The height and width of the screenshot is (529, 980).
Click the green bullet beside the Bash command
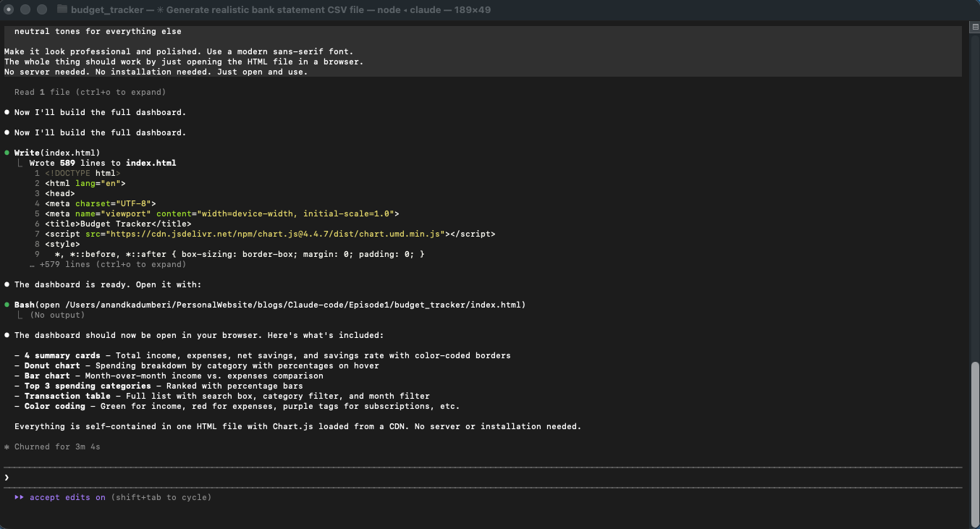(x=7, y=305)
